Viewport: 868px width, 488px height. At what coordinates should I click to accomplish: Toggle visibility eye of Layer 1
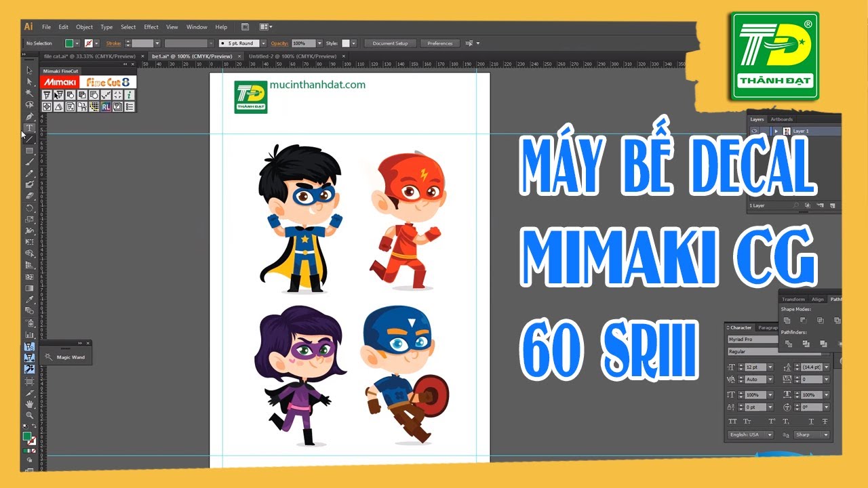(754, 131)
